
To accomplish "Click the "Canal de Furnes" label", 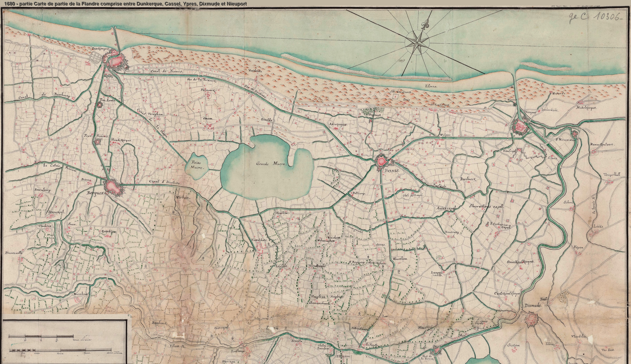I will pyautogui.click(x=167, y=71).
